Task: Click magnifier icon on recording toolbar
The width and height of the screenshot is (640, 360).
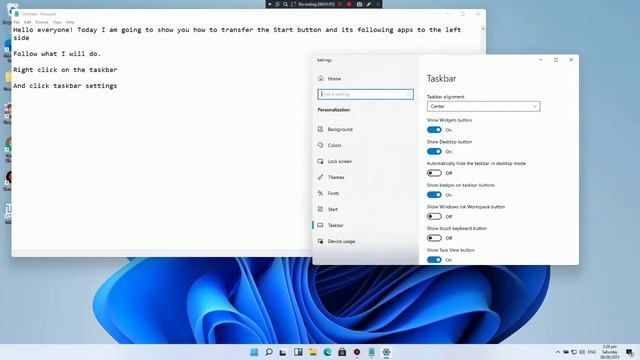Action: (285, 4)
